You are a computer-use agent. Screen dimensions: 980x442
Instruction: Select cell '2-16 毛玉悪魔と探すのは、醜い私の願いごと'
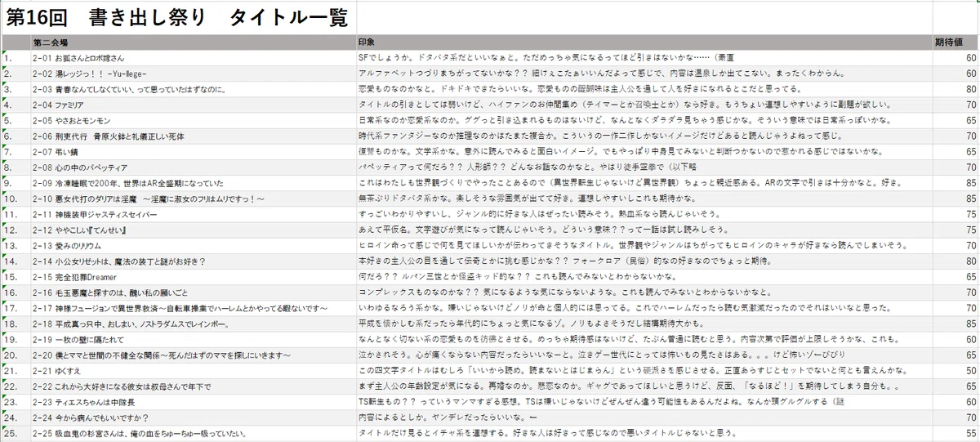(x=194, y=292)
